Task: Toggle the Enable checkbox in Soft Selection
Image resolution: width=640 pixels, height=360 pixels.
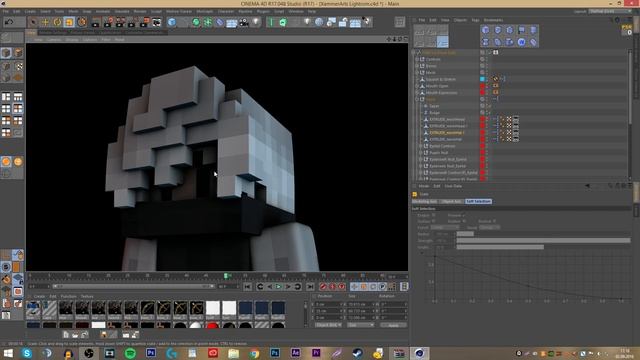Action: [x=433, y=215]
